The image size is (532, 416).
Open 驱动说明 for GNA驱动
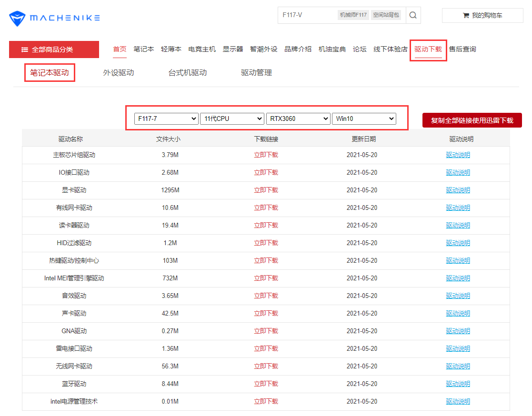(x=458, y=331)
